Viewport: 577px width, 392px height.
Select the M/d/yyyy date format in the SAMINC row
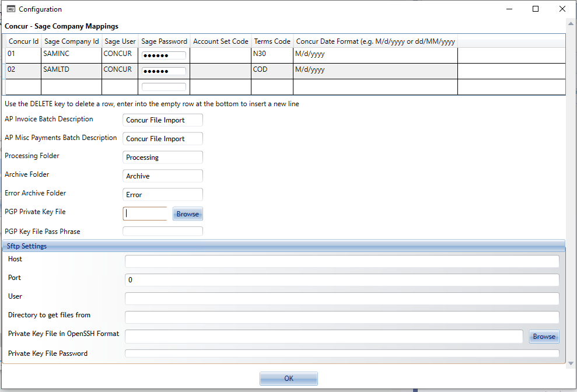[375, 55]
